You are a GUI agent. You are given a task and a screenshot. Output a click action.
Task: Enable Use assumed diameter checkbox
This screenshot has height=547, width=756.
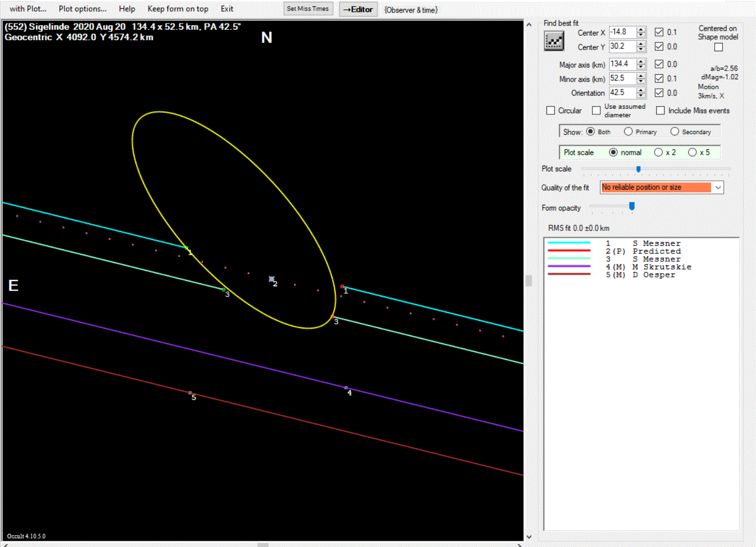point(596,111)
